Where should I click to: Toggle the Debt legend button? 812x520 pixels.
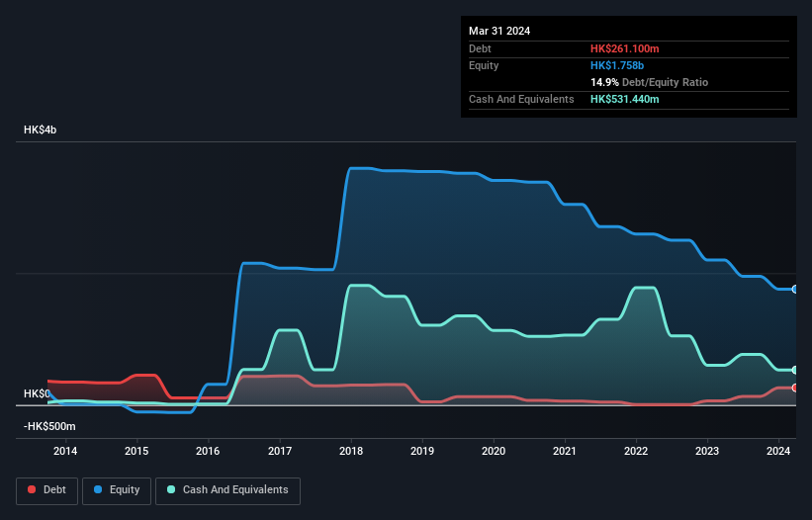(x=47, y=490)
